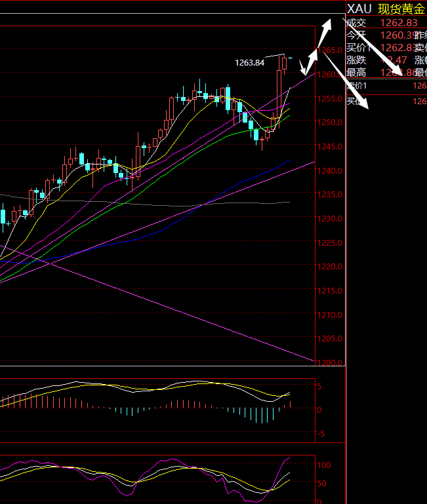Click the MACD axis label 5
Viewport: 427px width, 504px height.
click(319, 387)
